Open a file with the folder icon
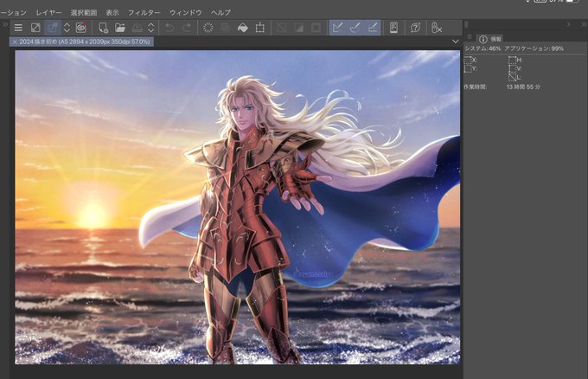This screenshot has height=379, width=588. tap(120, 28)
